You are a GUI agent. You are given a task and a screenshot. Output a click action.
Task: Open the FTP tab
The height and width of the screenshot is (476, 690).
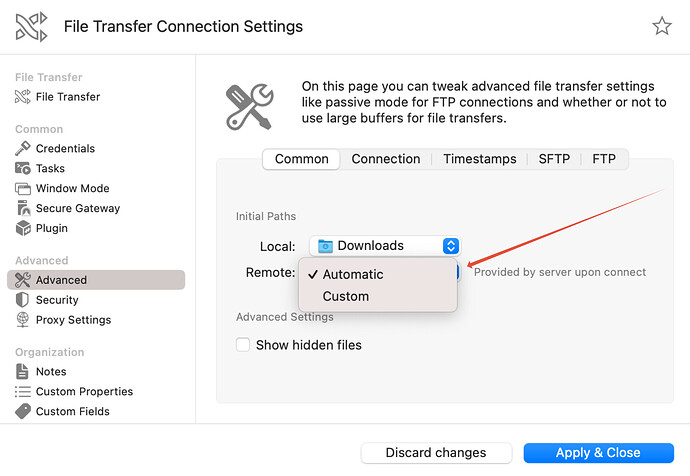(x=604, y=159)
